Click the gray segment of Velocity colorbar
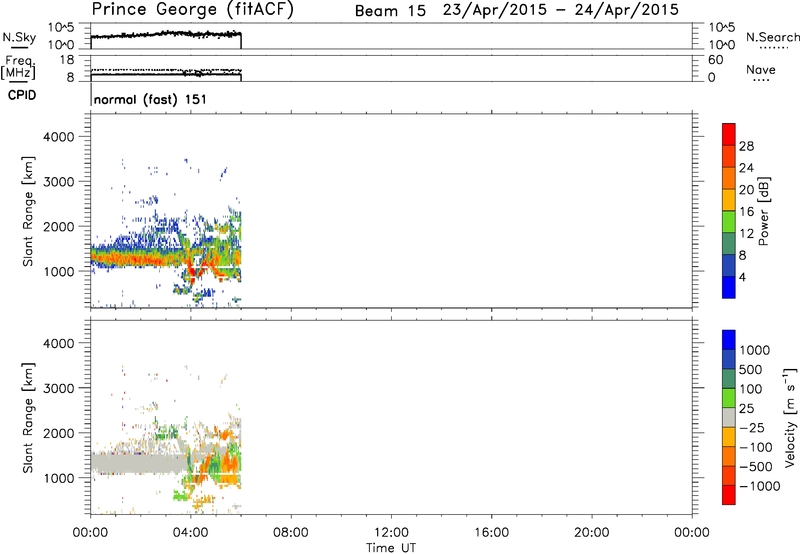 [729, 417]
